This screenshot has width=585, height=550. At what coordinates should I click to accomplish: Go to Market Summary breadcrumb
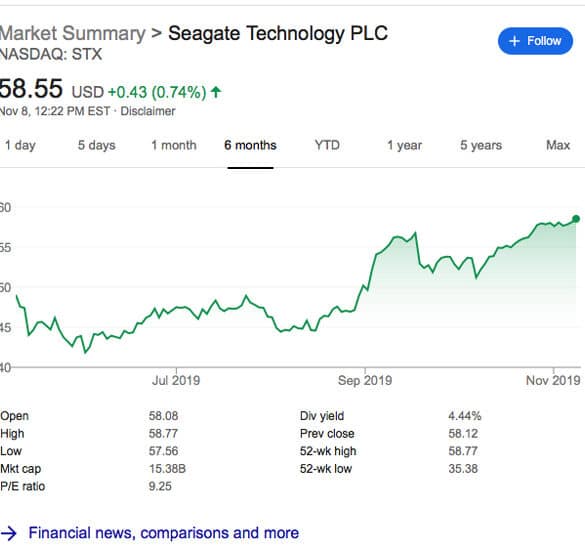click(x=73, y=33)
